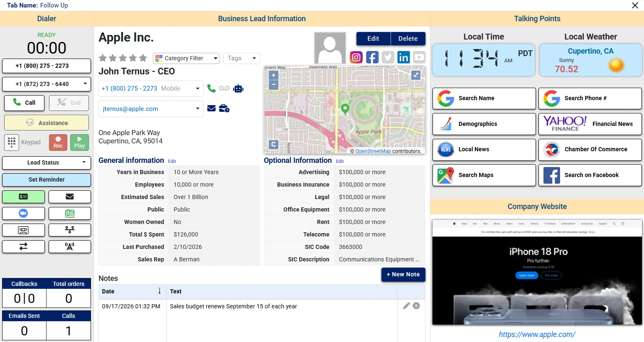
Task: Click the green dollar order button
Action: 23,197
